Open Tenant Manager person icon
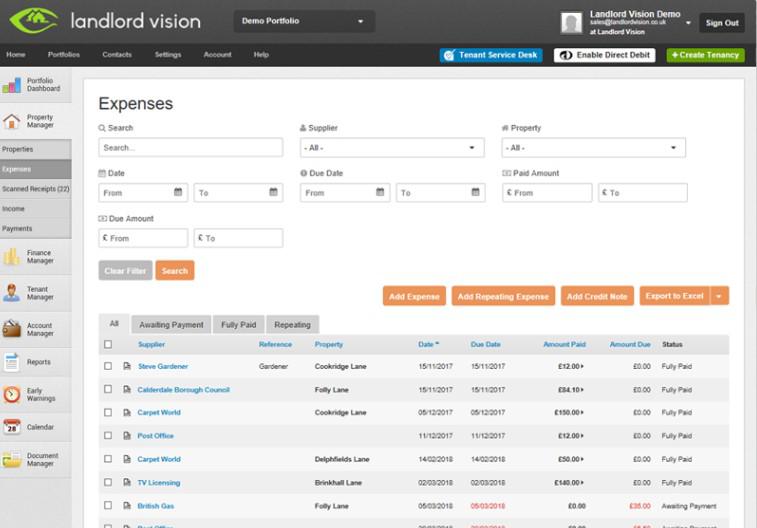 pyautogui.click(x=12, y=293)
